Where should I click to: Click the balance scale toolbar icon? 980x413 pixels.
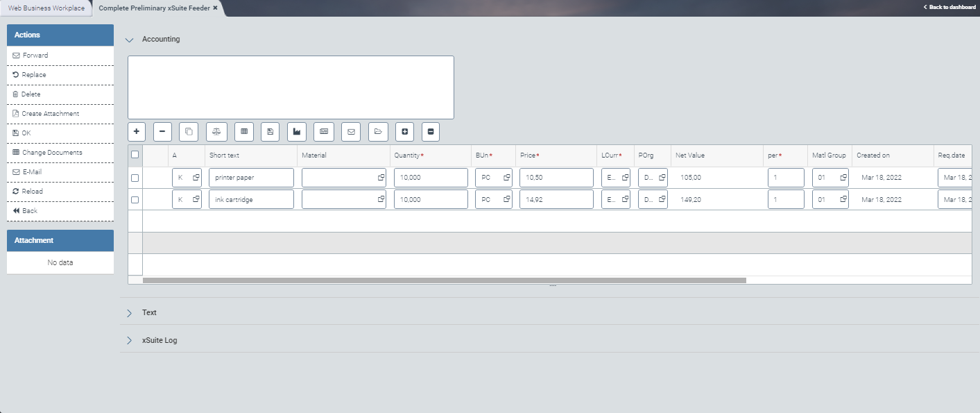217,132
